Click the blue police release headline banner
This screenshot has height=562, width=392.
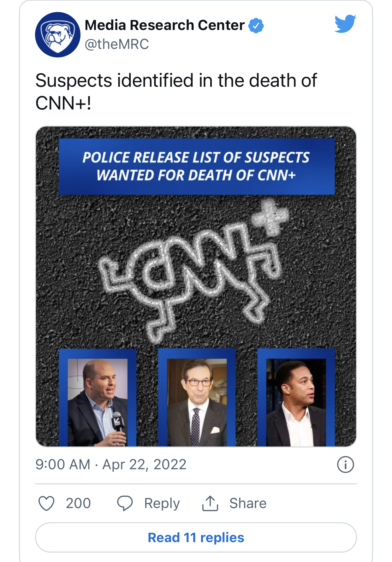[196, 166]
